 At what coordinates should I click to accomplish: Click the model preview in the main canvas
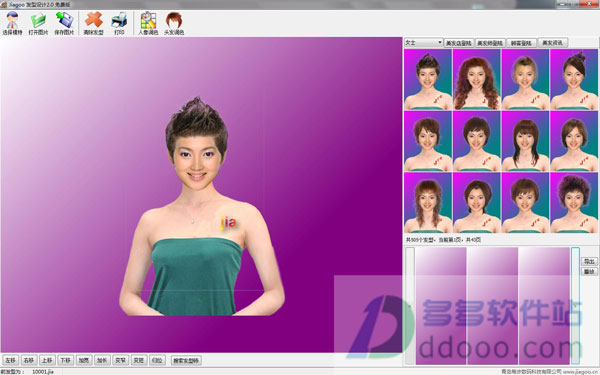[202, 207]
